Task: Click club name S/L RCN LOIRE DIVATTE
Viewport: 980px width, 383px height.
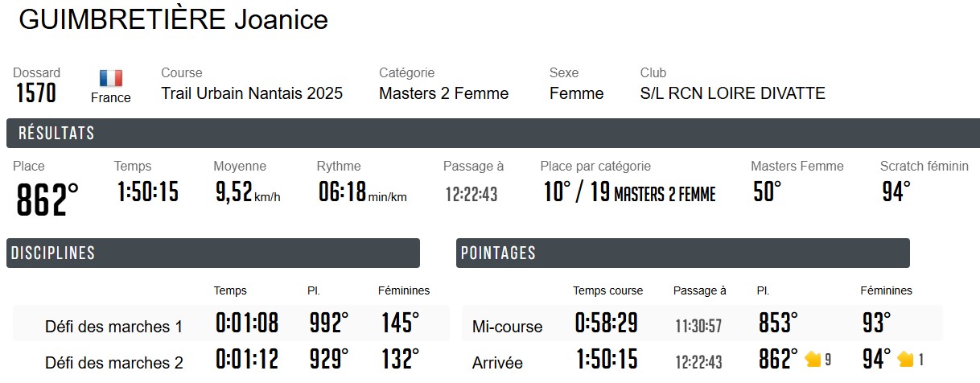Action: coord(732,93)
